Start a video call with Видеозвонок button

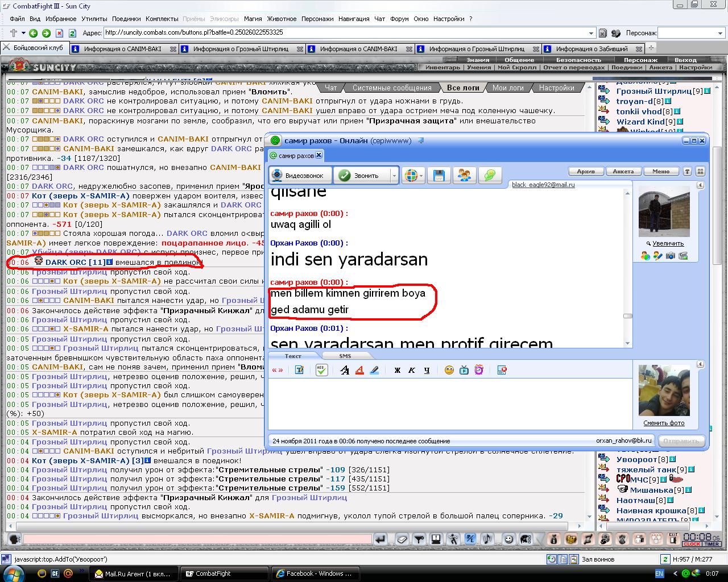[300, 176]
